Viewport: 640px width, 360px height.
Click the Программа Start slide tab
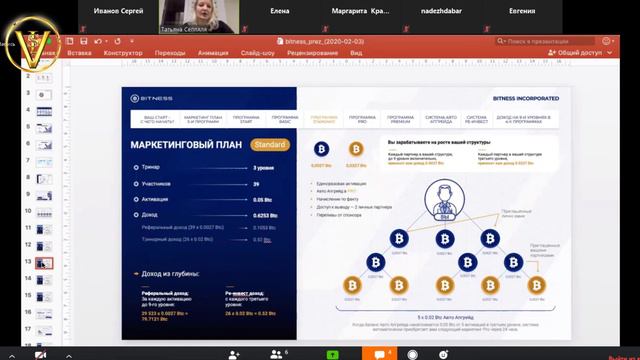tap(246, 119)
